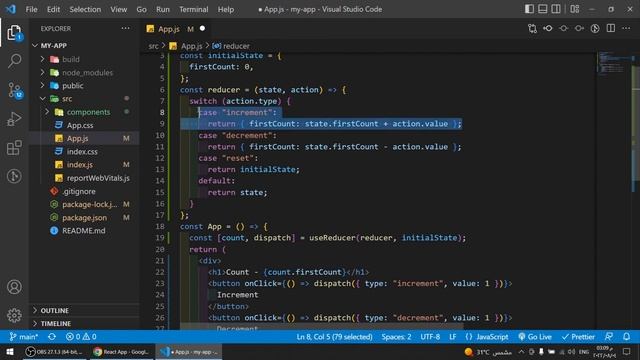Open the View menu
The image size is (640, 360).
(118, 9)
